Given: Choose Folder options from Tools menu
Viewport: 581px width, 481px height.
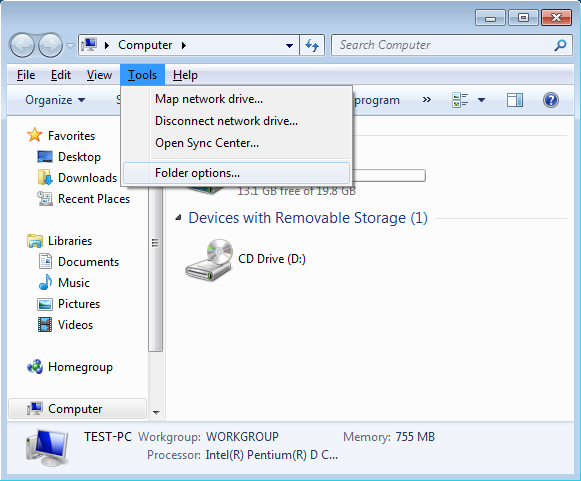Looking at the screenshot, I should click(236, 173).
